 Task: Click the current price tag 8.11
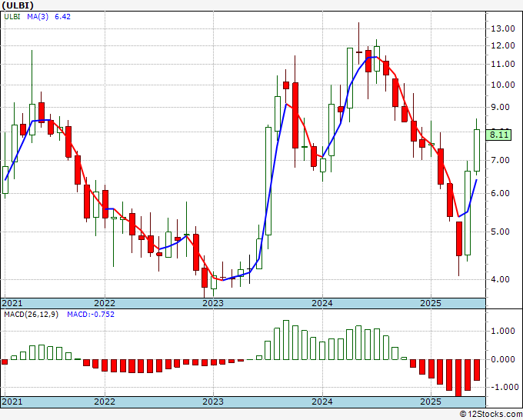tap(498, 135)
